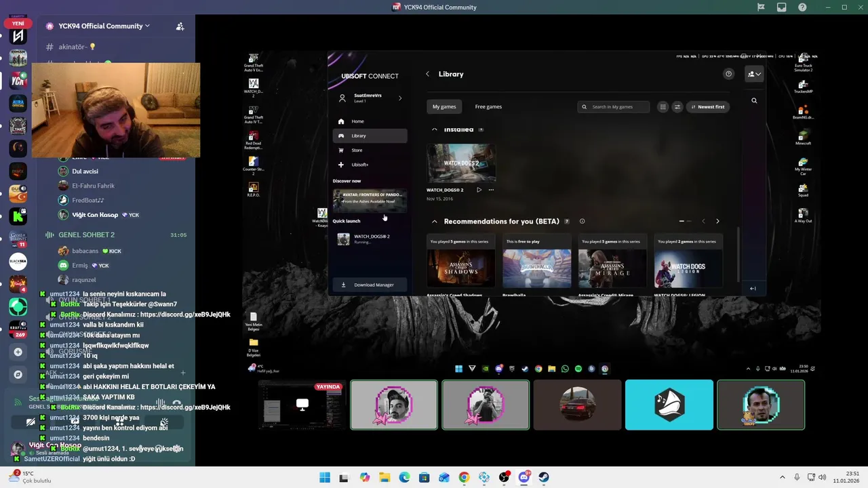Open Assassin's Creed Shadows recommendation card
This screenshot has width=868, height=488.
click(x=461, y=266)
